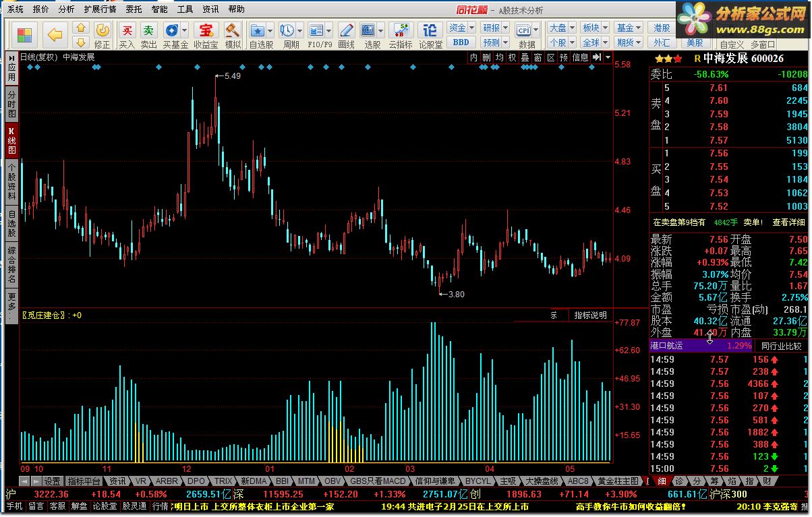Toggle the 内 chart option button
The height and width of the screenshot is (517, 812).
click(x=474, y=57)
